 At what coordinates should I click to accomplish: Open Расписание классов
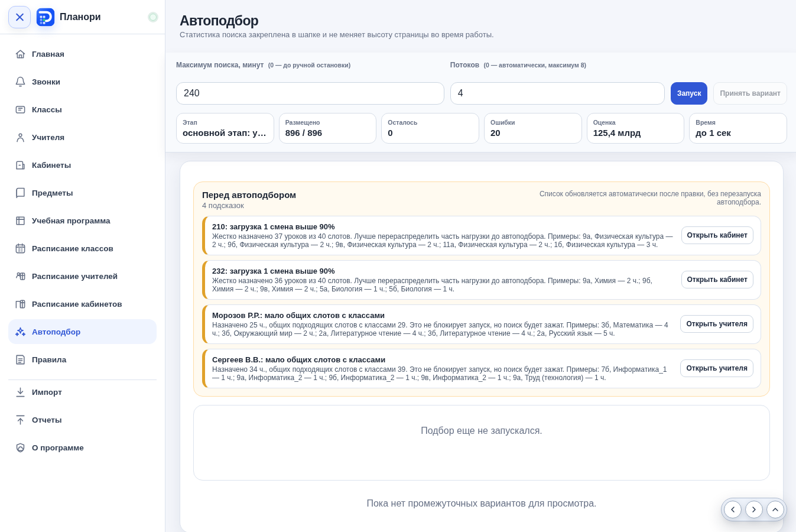coord(82,248)
